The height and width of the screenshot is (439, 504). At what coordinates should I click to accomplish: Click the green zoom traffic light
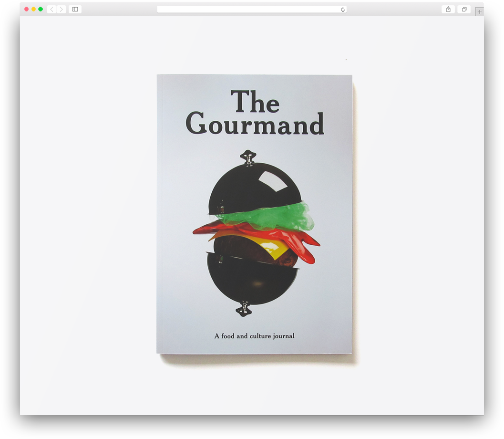[x=41, y=8]
